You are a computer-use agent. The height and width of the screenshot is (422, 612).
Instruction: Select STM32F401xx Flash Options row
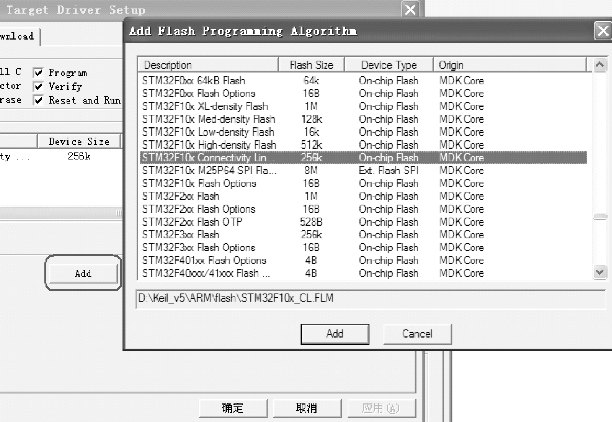point(363,260)
